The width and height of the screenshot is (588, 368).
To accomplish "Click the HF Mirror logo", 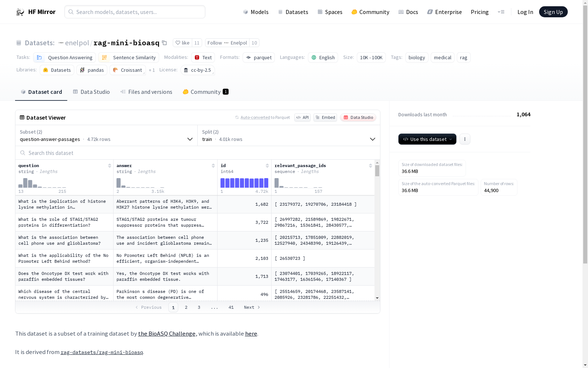I will [36, 12].
